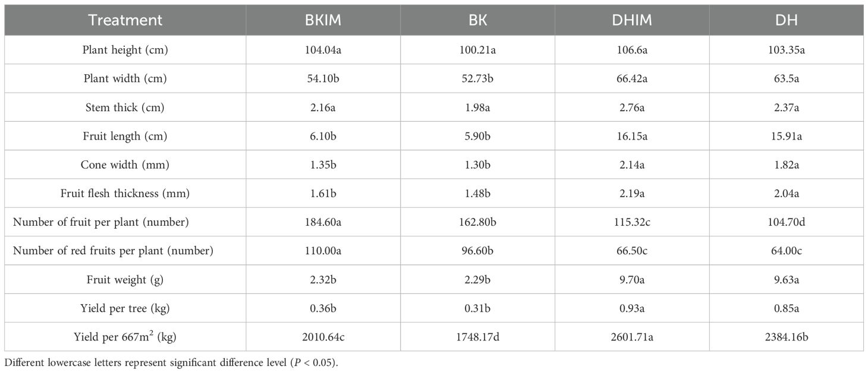Select Number of fruit per plant label

[101, 222]
